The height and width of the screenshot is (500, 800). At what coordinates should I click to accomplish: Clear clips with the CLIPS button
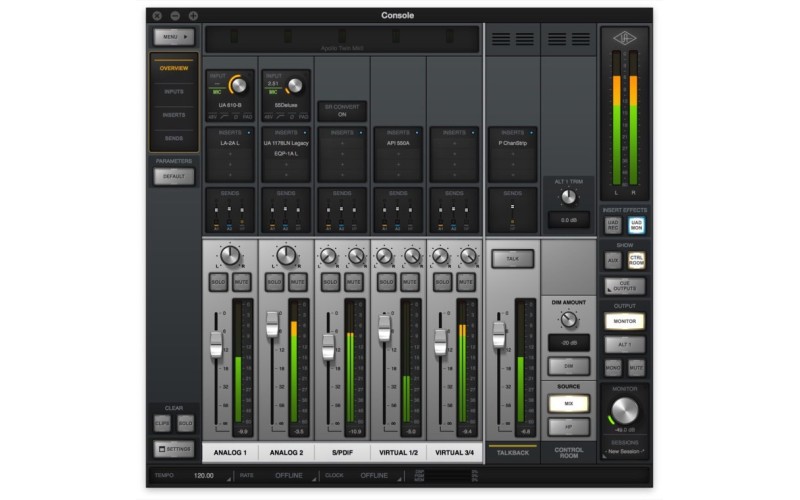coord(162,423)
